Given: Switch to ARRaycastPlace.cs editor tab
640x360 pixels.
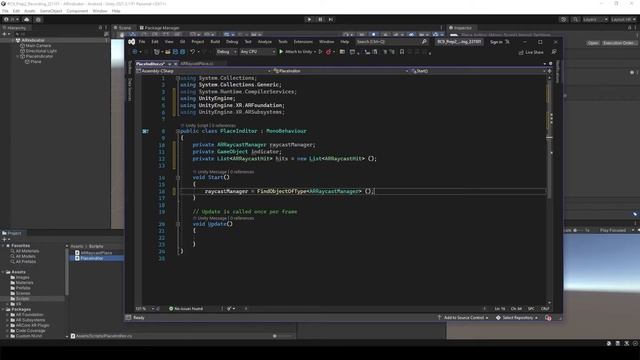Looking at the screenshot, I should tap(197, 64).
